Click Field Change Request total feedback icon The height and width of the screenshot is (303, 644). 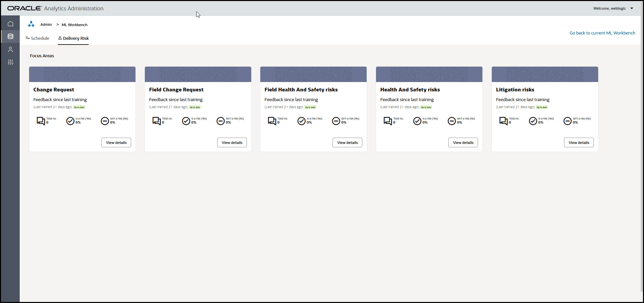tap(157, 121)
